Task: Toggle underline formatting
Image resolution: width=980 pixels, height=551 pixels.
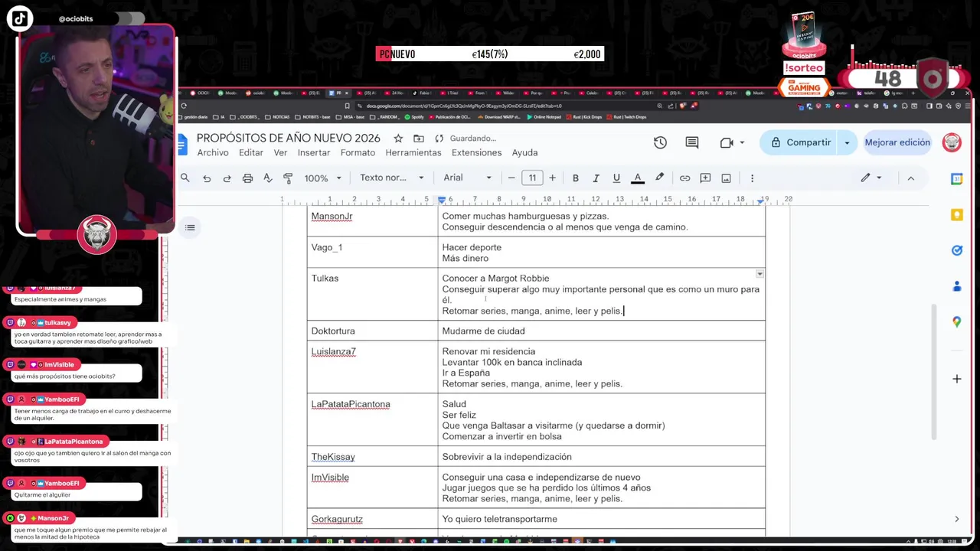Action: pyautogui.click(x=616, y=178)
